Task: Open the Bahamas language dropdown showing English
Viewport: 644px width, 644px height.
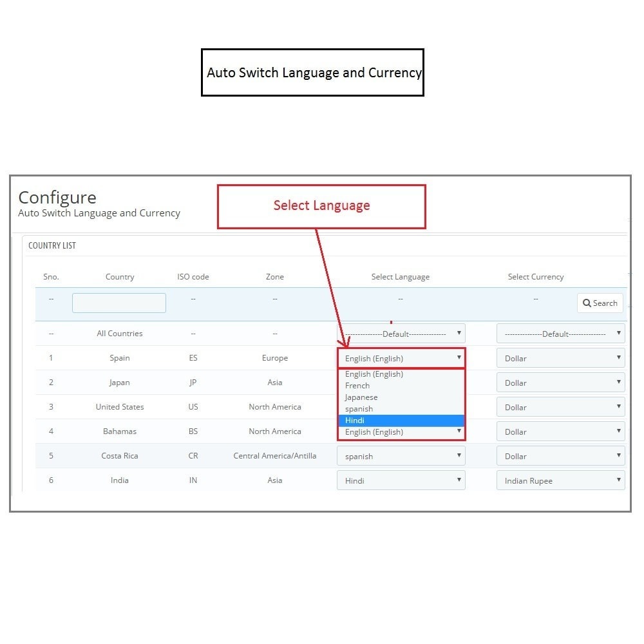Action: pos(401,433)
